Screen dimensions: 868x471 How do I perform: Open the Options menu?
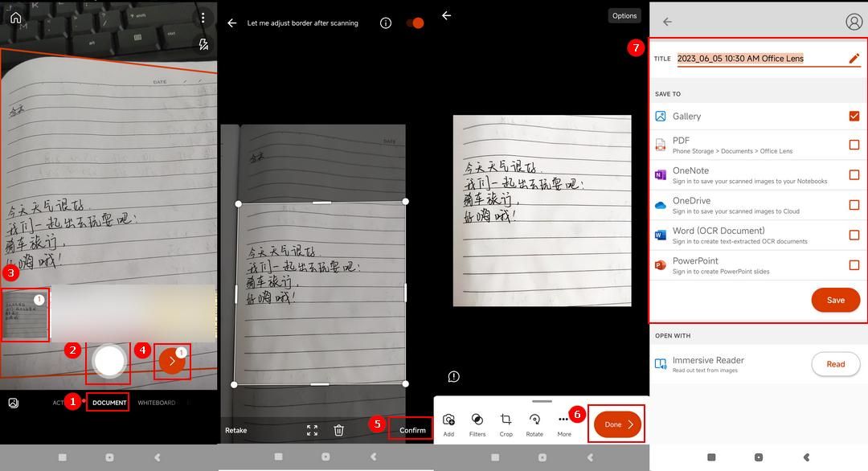[624, 14]
